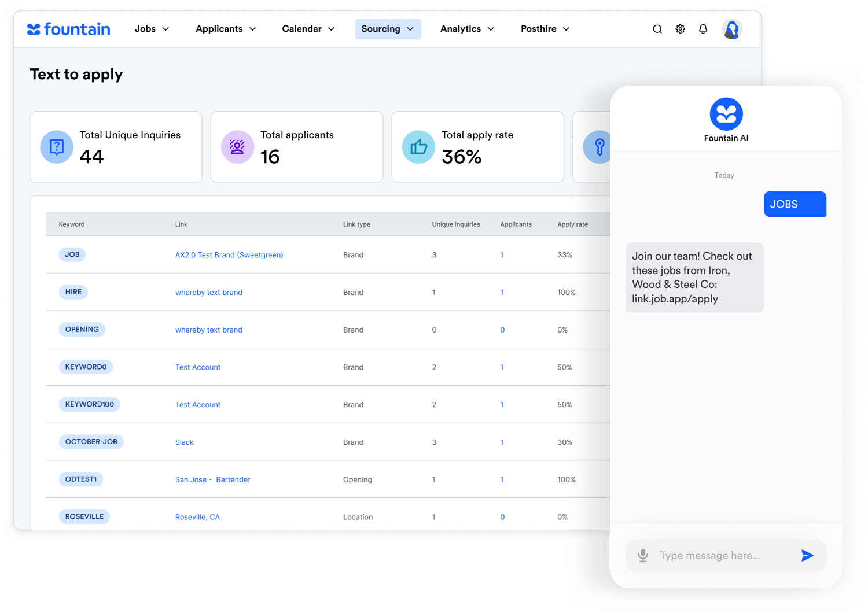Screen dimensions: 868x613
Task: Open the AX2.0 Test Brand (Sweetgreen) link
Action: point(229,255)
